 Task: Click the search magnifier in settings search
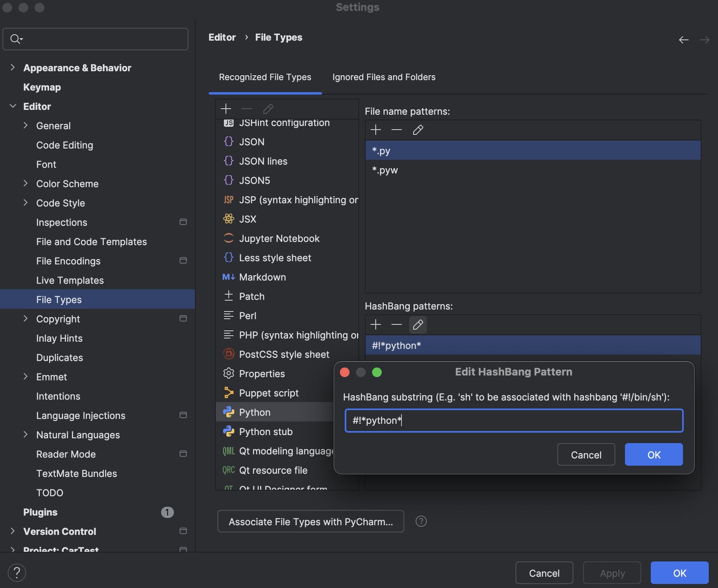click(x=16, y=39)
